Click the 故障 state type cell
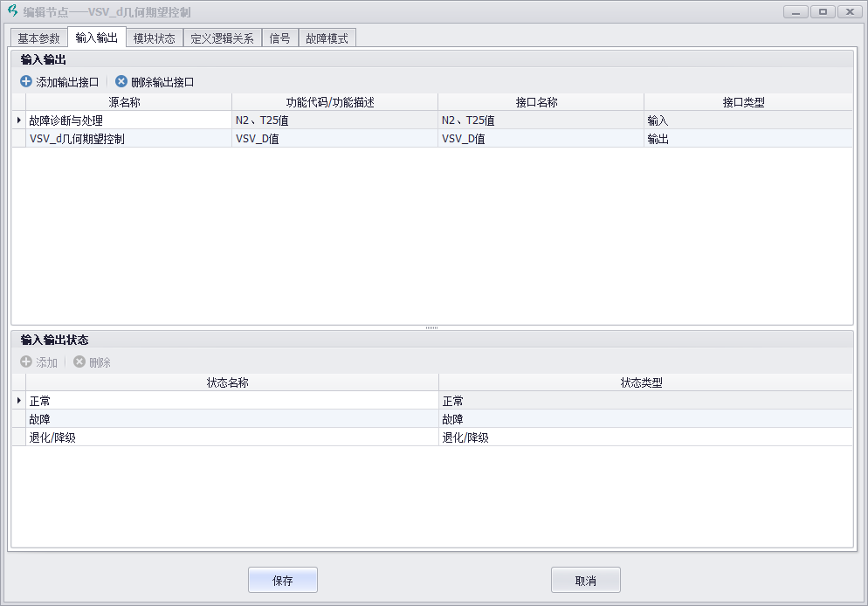This screenshot has height=606, width=868. tap(645, 419)
